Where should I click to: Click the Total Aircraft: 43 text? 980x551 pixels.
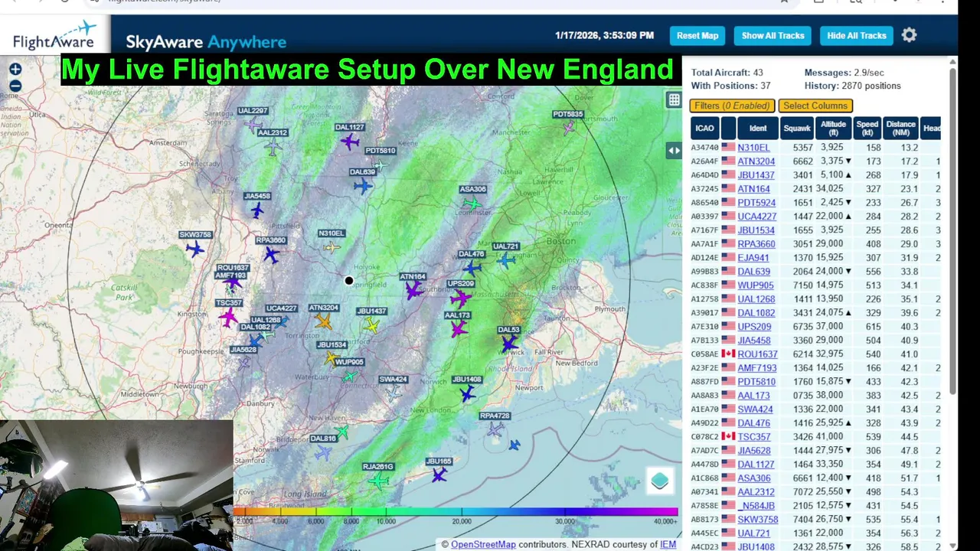tap(727, 73)
